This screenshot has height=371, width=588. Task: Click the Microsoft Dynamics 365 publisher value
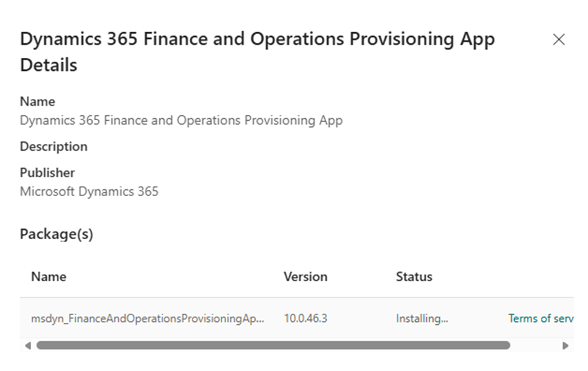pos(89,192)
